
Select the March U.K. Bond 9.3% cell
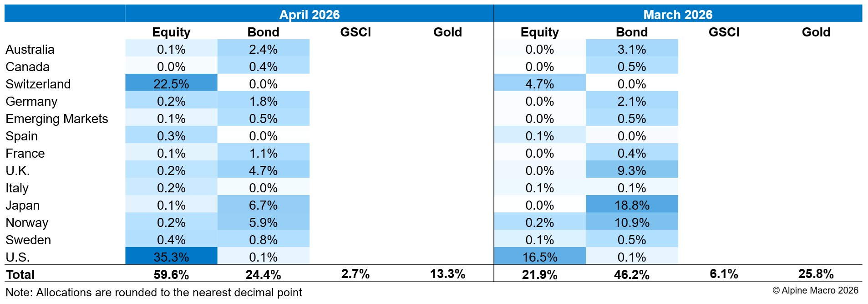(x=632, y=170)
